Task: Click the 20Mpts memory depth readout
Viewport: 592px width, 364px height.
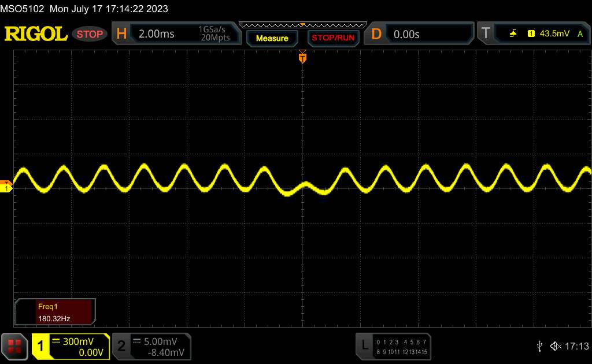Action: (215, 38)
